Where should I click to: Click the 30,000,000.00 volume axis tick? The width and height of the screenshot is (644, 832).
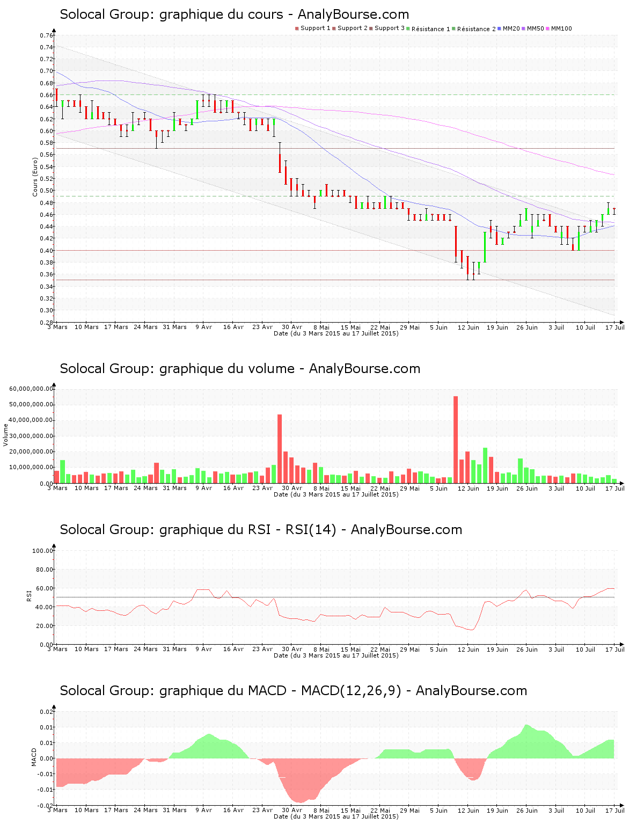point(31,436)
